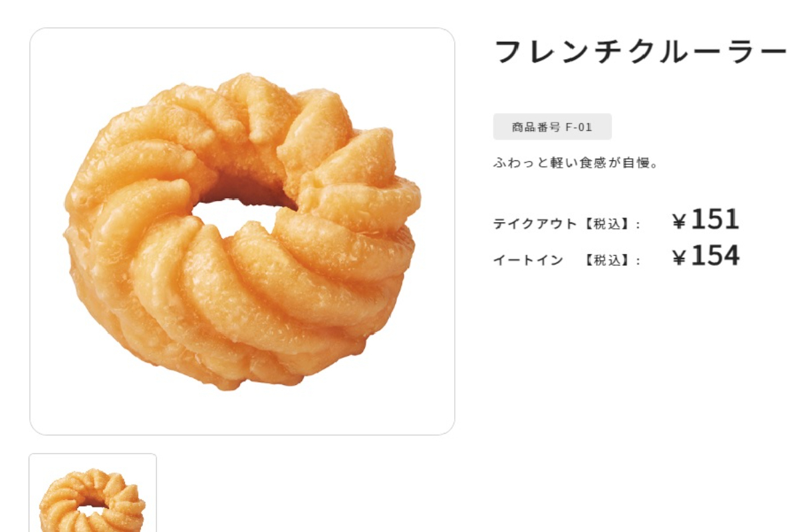Click the description ふわっと軽い食感が自慢。
798x532 pixels.
(x=577, y=162)
